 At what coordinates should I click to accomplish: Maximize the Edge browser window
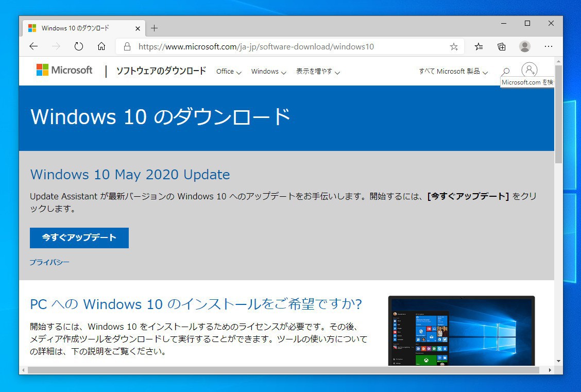(x=527, y=23)
